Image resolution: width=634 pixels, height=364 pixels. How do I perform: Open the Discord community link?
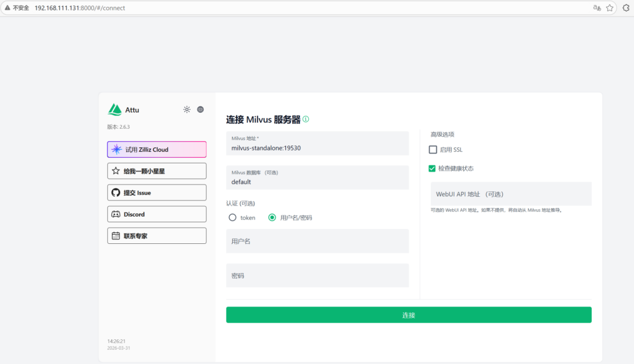pyautogui.click(x=157, y=214)
